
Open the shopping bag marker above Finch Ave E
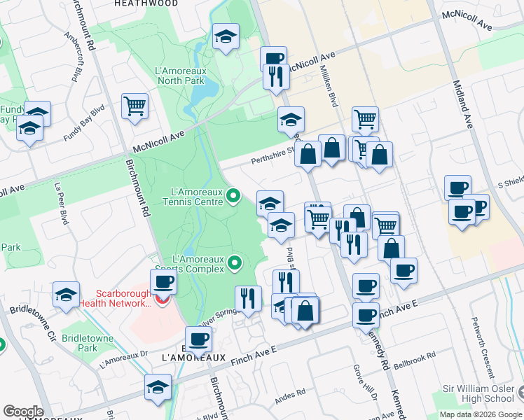(x=305, y=311)
